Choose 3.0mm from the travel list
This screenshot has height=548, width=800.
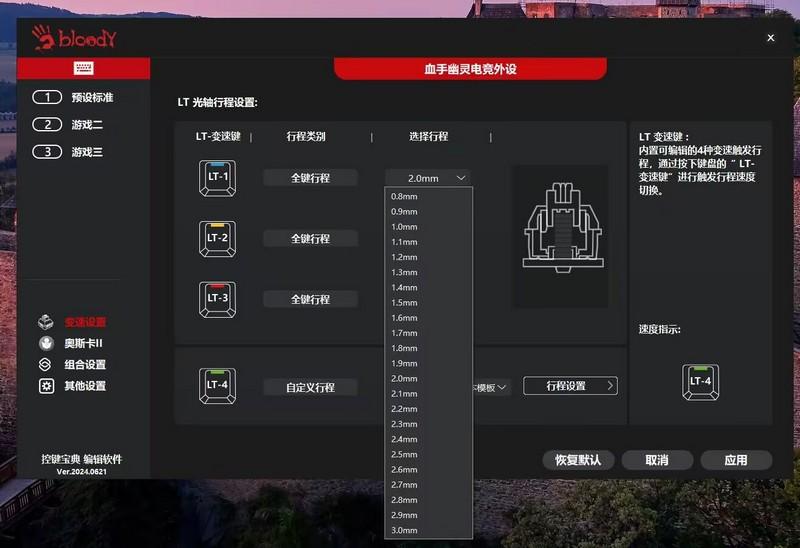tap(404, 530)
